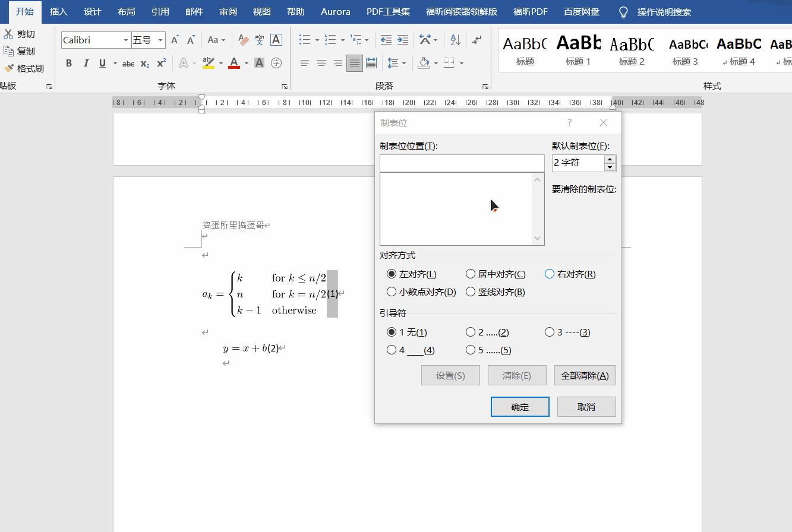This screenshot has width=792, height=532.
Task: Open the font size 五号 dropdown
Action: pyautogui.click(x=160, y=40)
